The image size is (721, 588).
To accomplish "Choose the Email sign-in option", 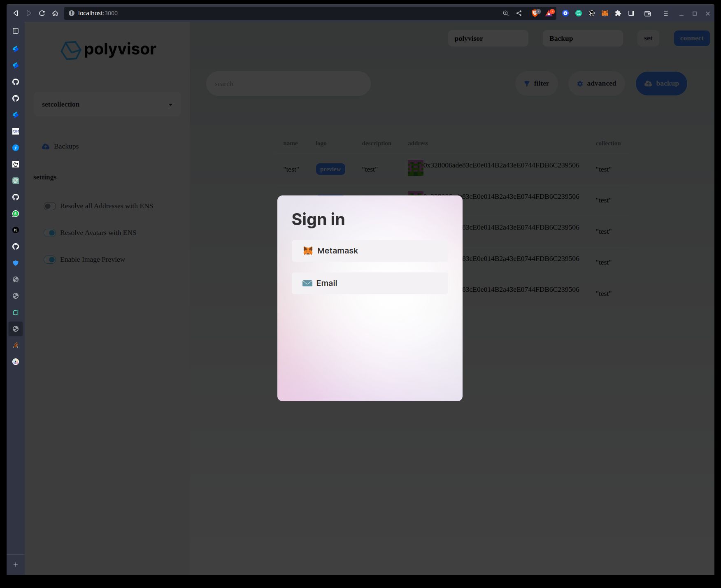I will coord(370,283).
